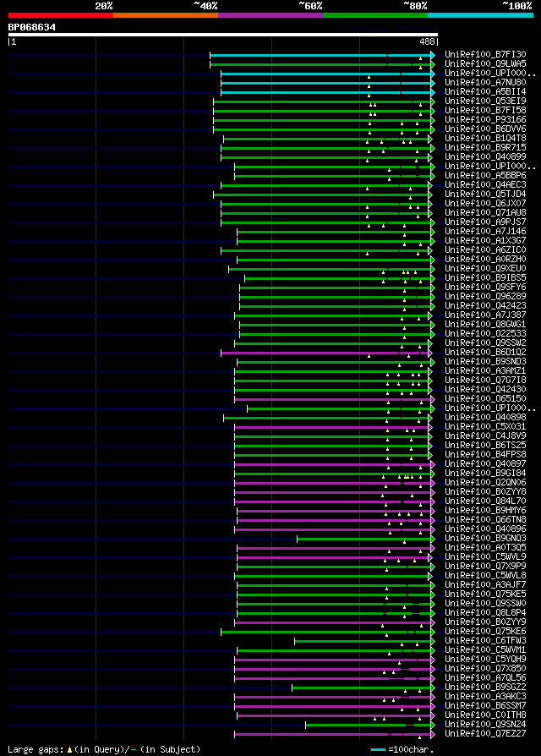Select the UniRef100_Q96289 label
This screenshot has height=756, width=541.
[x=485, y=297]
